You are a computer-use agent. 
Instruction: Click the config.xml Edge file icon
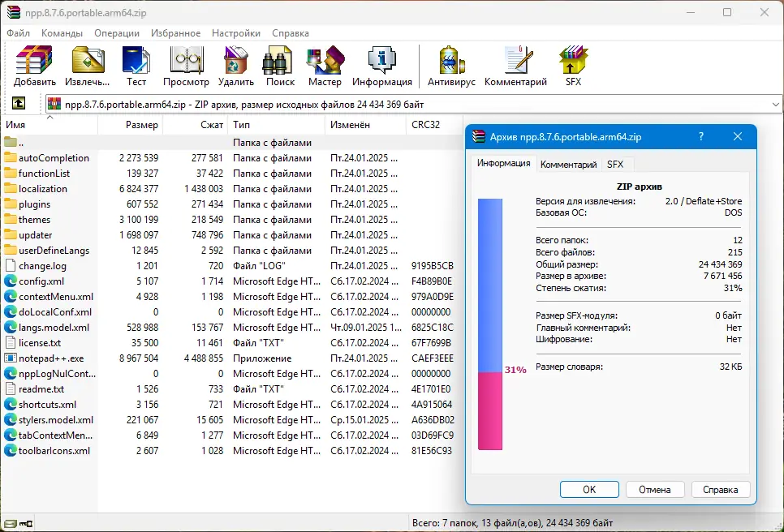11,281
